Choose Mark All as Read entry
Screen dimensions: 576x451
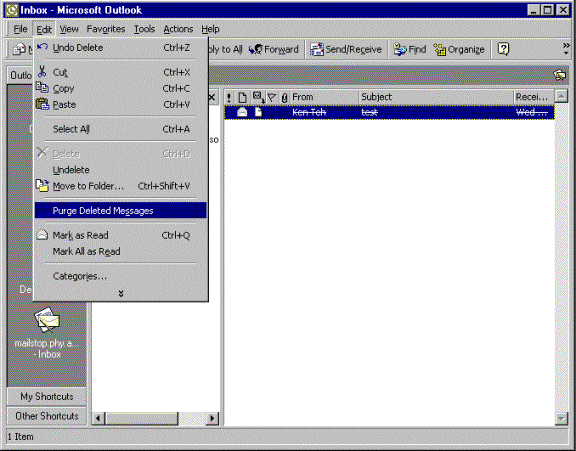coord(120,252)
